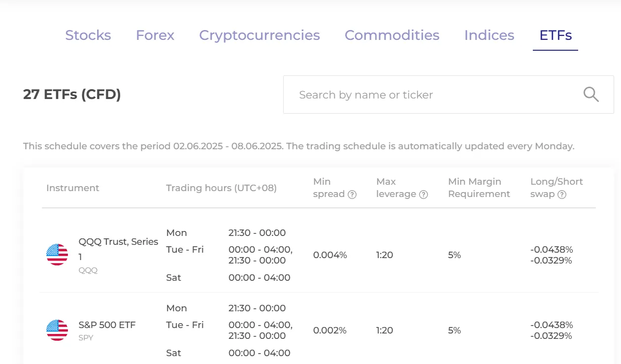Click the Min spread help icon

click(352, 195)
